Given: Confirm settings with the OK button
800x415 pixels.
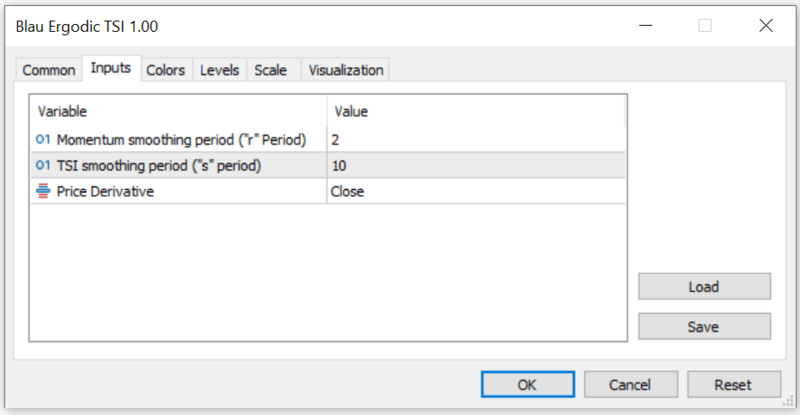Looking at the screenshot, I should click(527, 384).
